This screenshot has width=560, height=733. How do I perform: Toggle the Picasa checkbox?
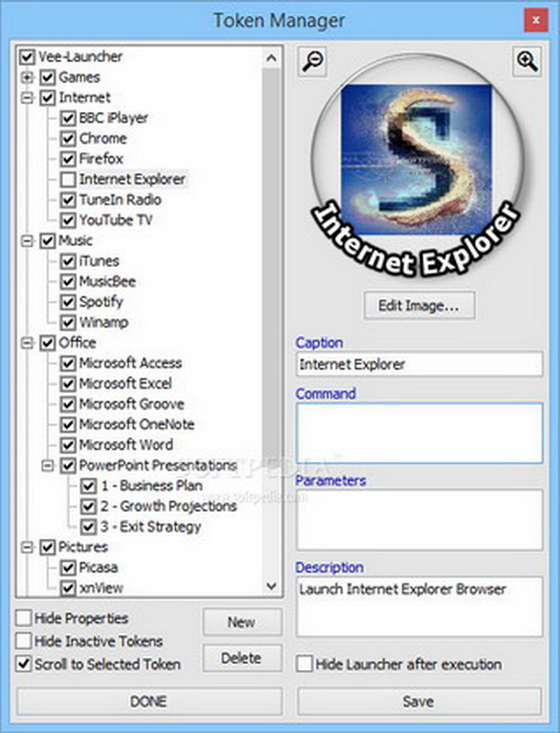tap(68, 567)
